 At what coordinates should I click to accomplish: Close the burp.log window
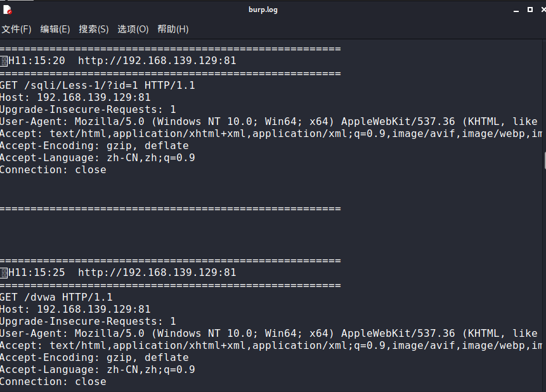click(x=543, y=10)
